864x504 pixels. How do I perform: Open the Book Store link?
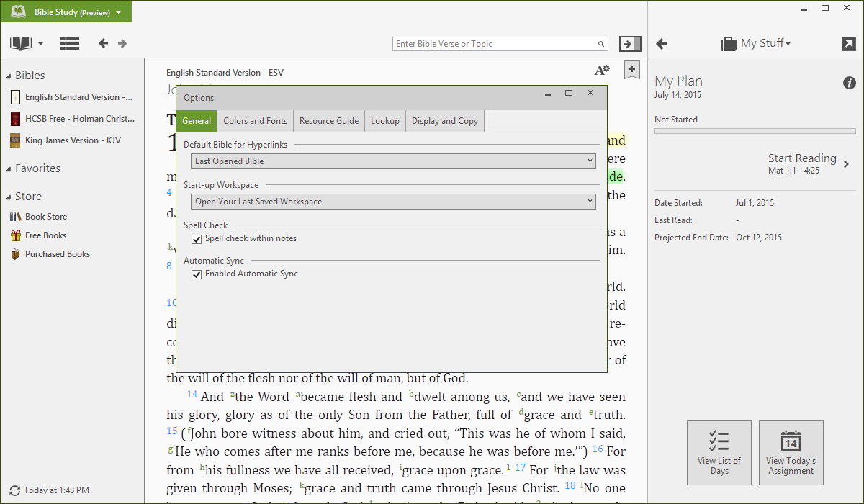46,217
